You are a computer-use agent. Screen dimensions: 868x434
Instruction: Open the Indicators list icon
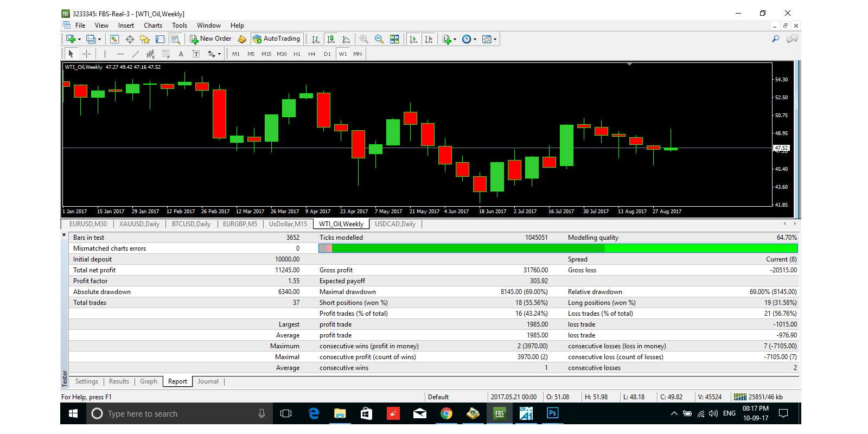pyautogui.click(x=446, y=39)
